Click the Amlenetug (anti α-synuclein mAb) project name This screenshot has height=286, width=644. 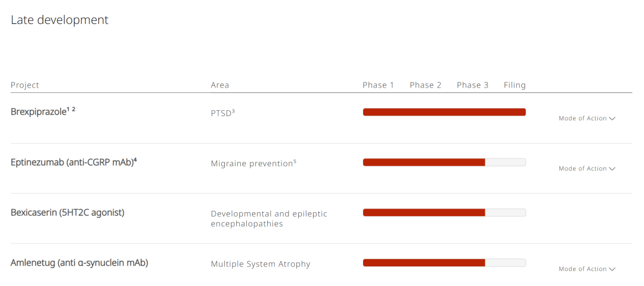click(79, 263)
